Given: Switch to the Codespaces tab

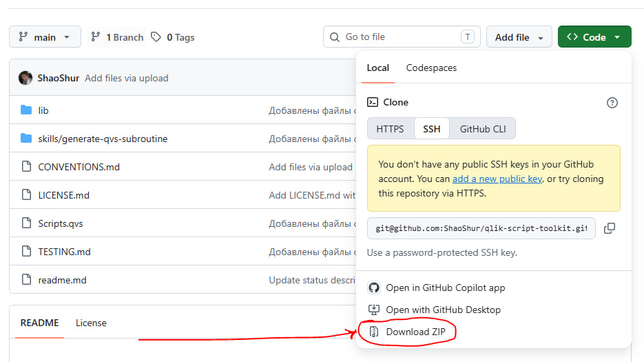Looking at the screenshot, I should click(x=431, y=68).
